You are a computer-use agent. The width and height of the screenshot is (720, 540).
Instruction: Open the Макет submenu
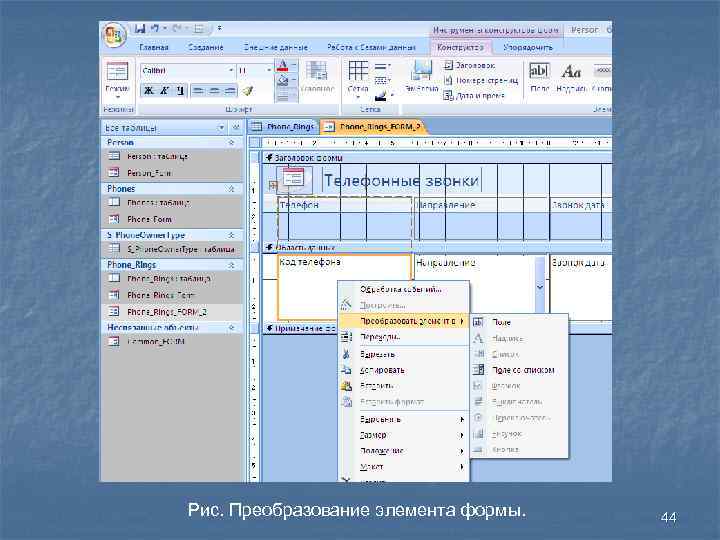[x=404, y=467]
